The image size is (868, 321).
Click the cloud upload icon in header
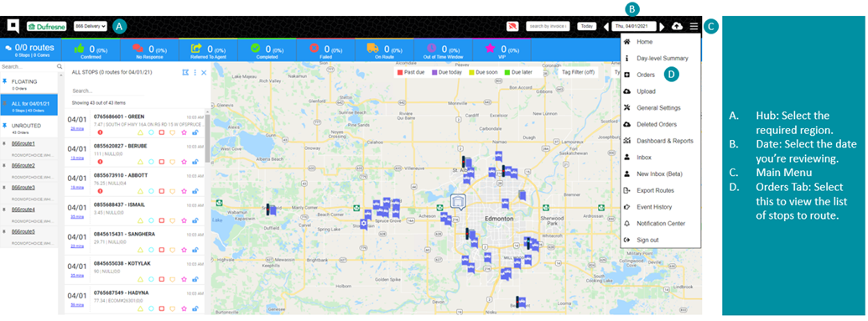point(677,26)
